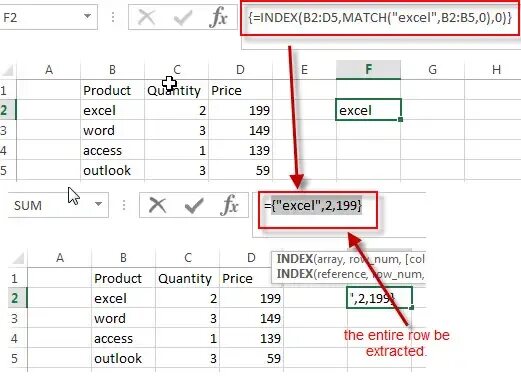Click cell D5 with value 59 in bottom sheet
The width and height of the screenshot is (521, 376).
251,358
